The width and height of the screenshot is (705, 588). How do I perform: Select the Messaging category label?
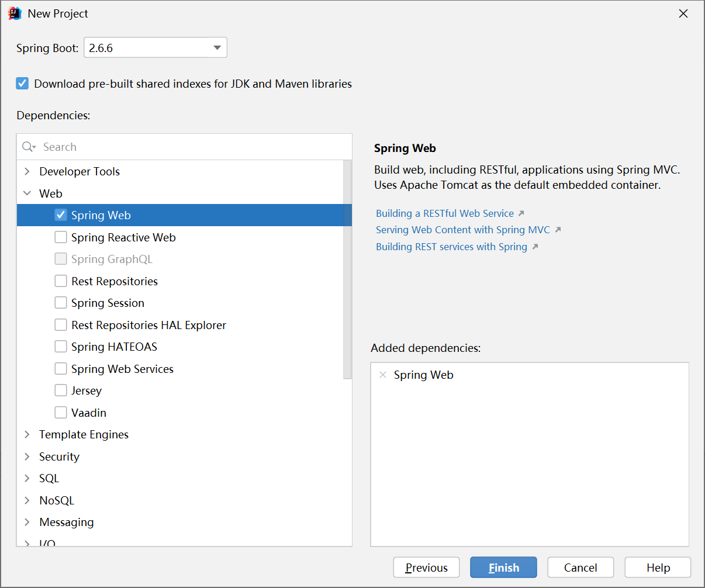pyautogui.click(x=67, y=522)
